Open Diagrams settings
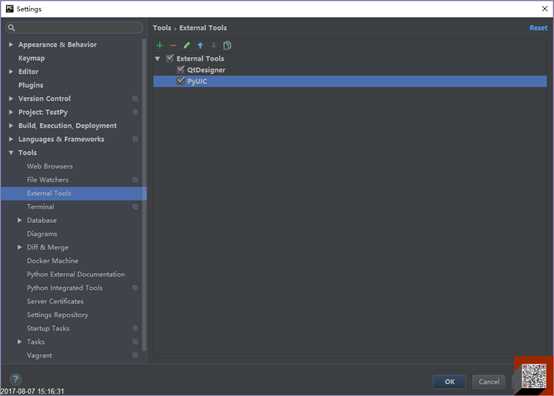This screenshot has height=396, width=554. [x=42, y=234]
